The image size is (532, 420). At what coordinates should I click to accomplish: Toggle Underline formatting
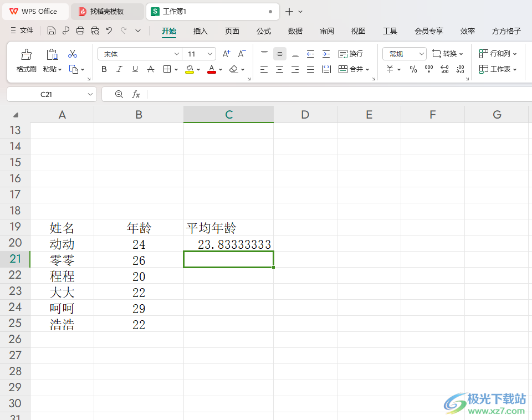click(x=135, y=69)
